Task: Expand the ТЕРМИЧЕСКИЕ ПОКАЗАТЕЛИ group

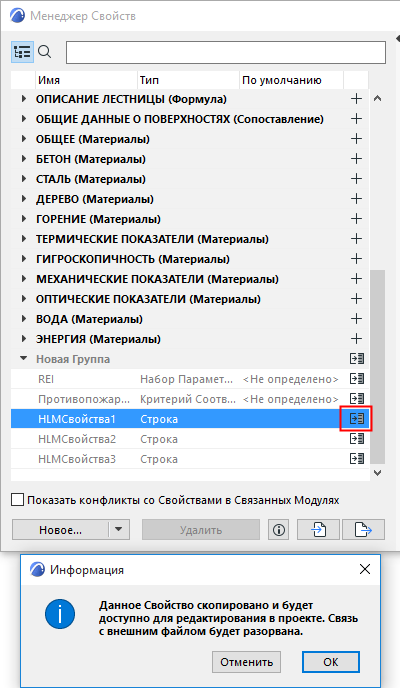Action: (24, 239)
